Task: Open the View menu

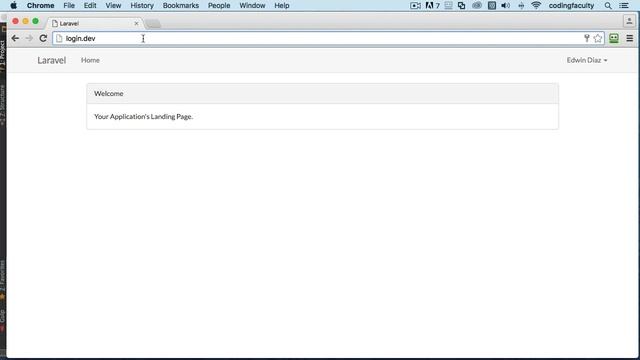Action: [113, 6]
